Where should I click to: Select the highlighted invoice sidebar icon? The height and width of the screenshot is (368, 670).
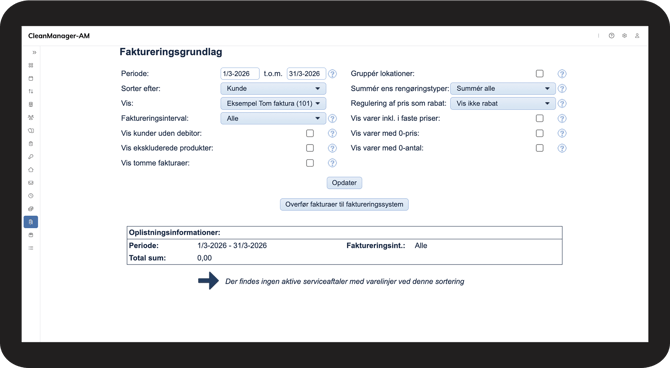pos(31,222)
